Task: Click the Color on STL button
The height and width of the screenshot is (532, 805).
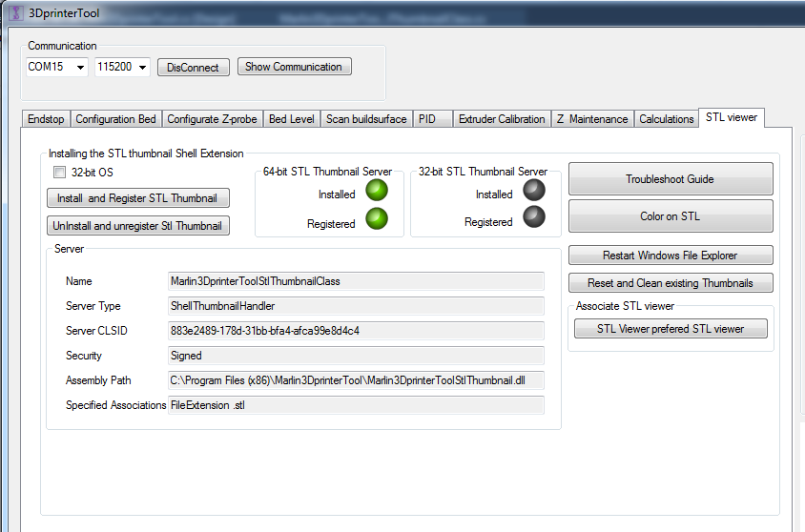Action: click(x=670, y=216)
